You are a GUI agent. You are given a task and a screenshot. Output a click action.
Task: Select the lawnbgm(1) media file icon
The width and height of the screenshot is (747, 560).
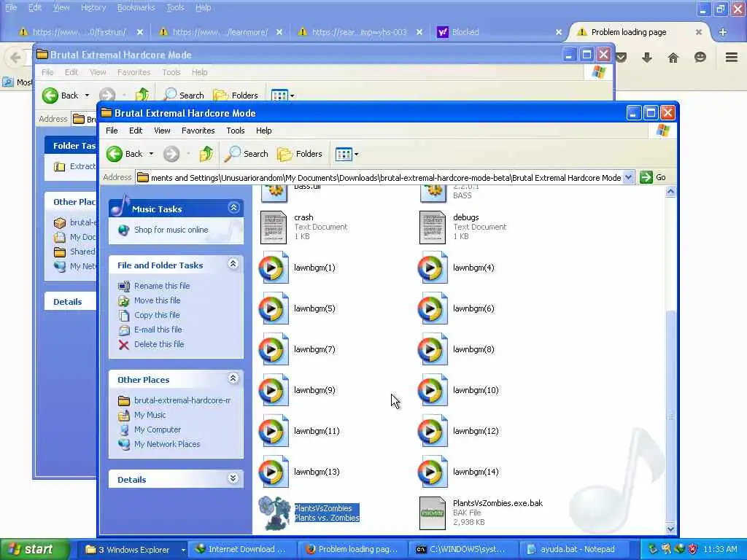point(274,268)
